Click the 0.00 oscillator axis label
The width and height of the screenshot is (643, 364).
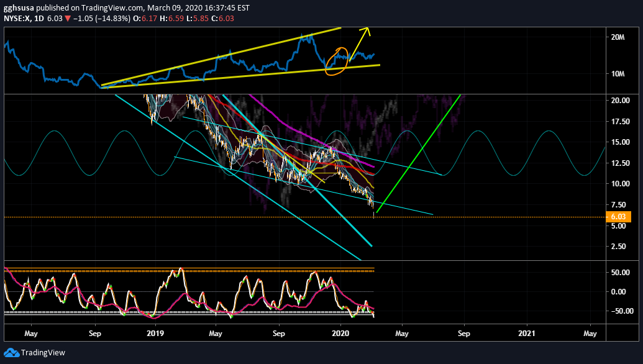[618, 292]
